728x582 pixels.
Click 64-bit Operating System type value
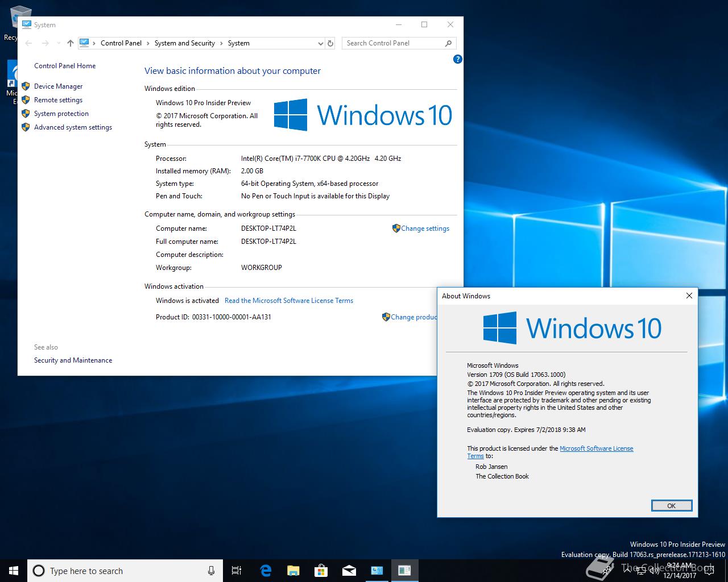309,184
